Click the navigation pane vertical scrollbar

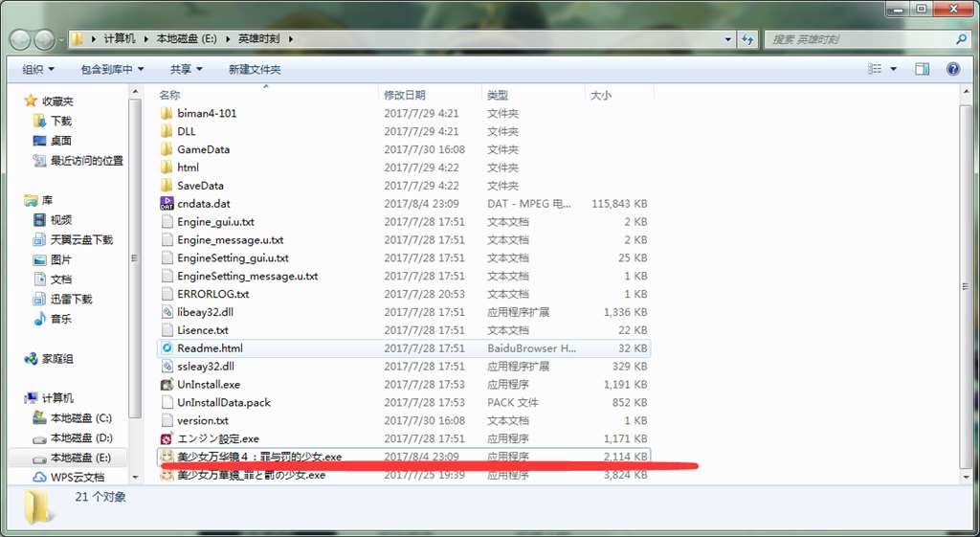coord(135,287)
